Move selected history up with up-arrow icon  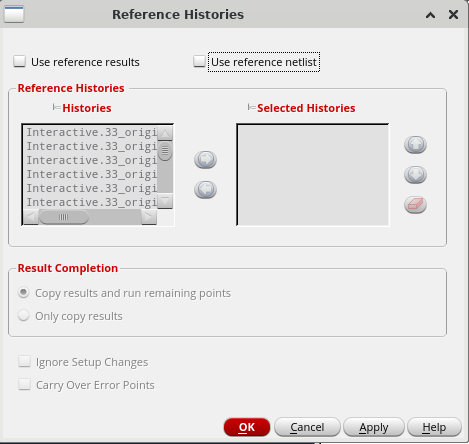point(415,145)
